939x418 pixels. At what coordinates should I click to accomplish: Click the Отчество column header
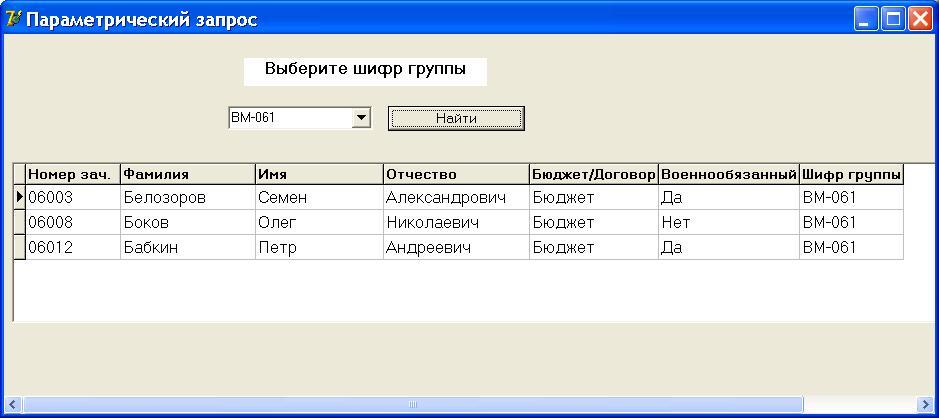click(456, 174)
